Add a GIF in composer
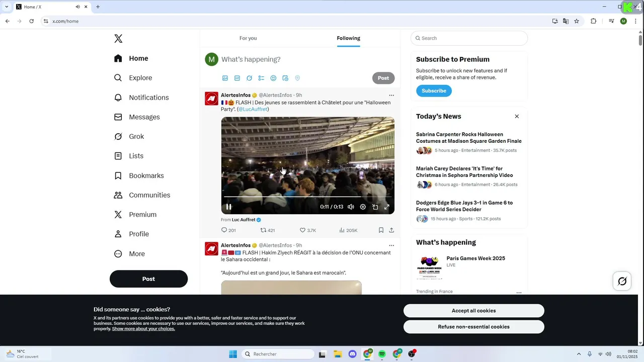This screenshot has width=644, height=362. (x=237, y=78)
